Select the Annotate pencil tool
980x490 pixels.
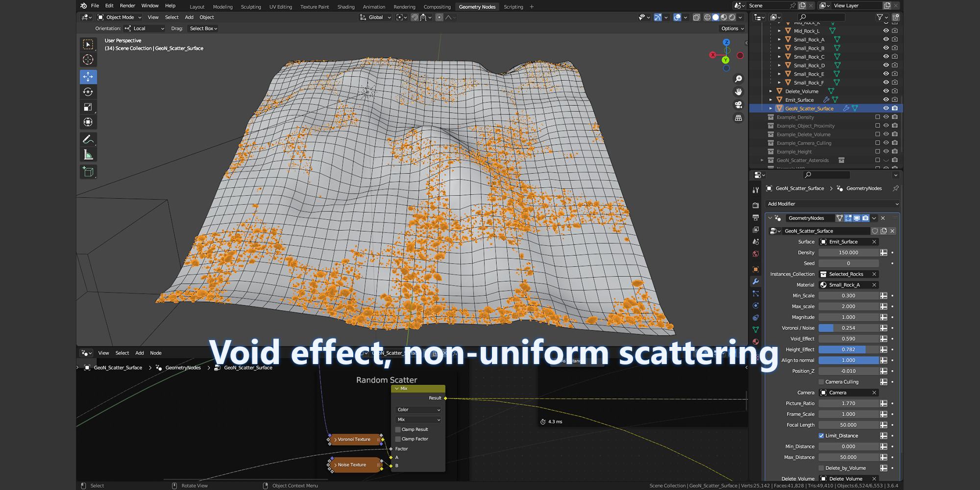pos(88,140)
